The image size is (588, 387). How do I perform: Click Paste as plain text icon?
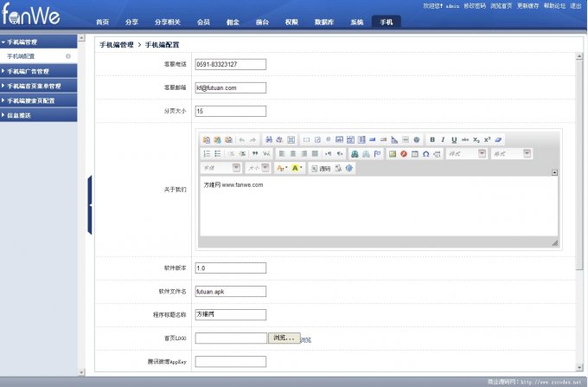tap(217, 139)
